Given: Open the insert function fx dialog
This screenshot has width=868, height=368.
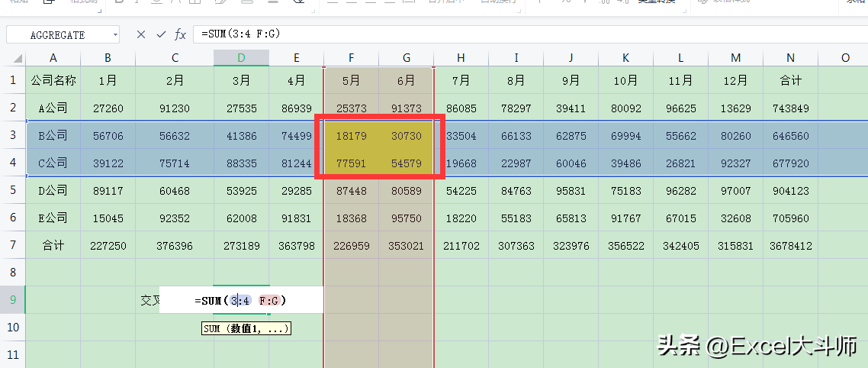Looking at the screenshot, I should (x=181, y=34).
